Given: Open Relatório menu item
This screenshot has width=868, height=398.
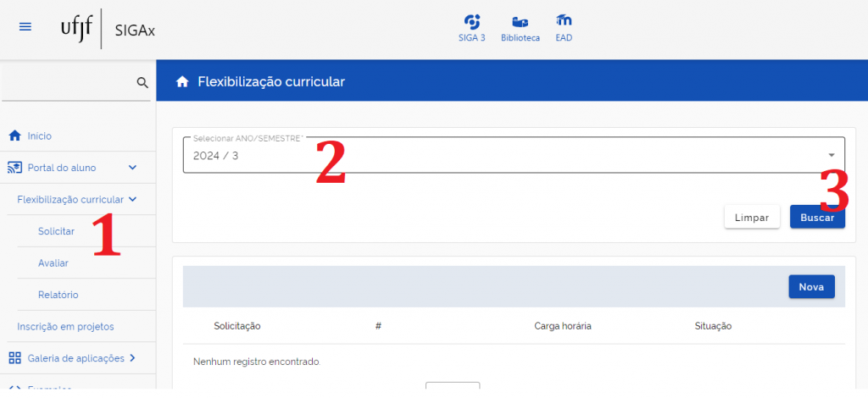Looking at the screenshot, I should pyautogui.click(x=58, y=295).
